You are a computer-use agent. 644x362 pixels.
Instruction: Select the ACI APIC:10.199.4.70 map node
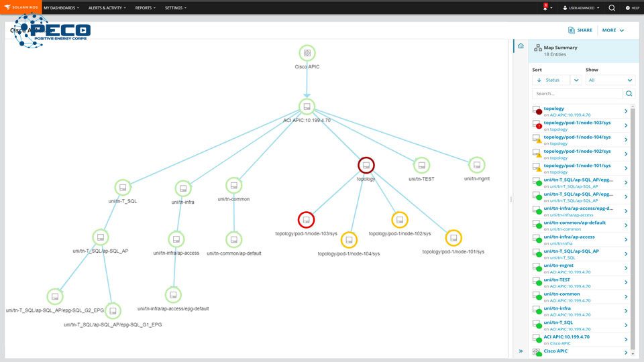click(307, 107)
